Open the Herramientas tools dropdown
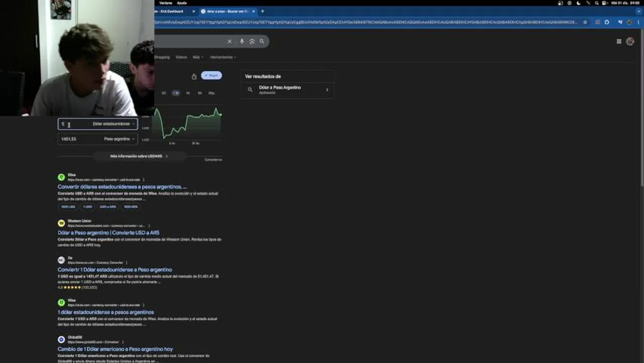This screenshot has height=363, width=644. (x=223, y=57)
